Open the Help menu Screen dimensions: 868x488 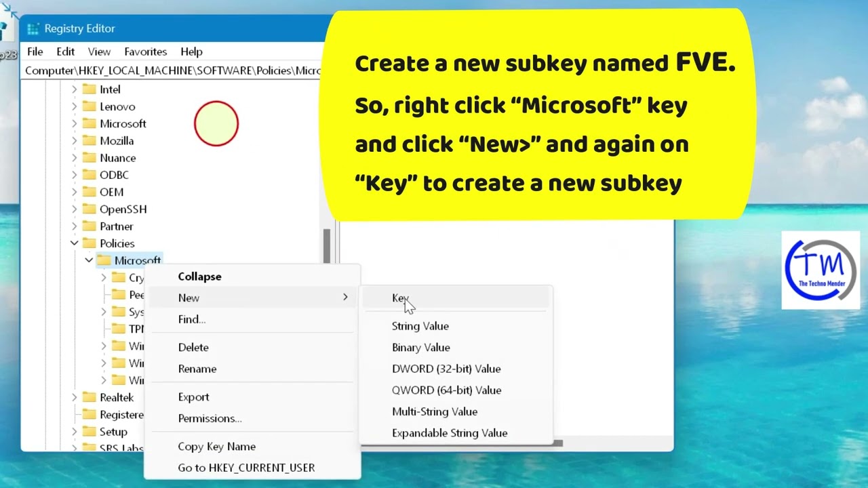191,52
